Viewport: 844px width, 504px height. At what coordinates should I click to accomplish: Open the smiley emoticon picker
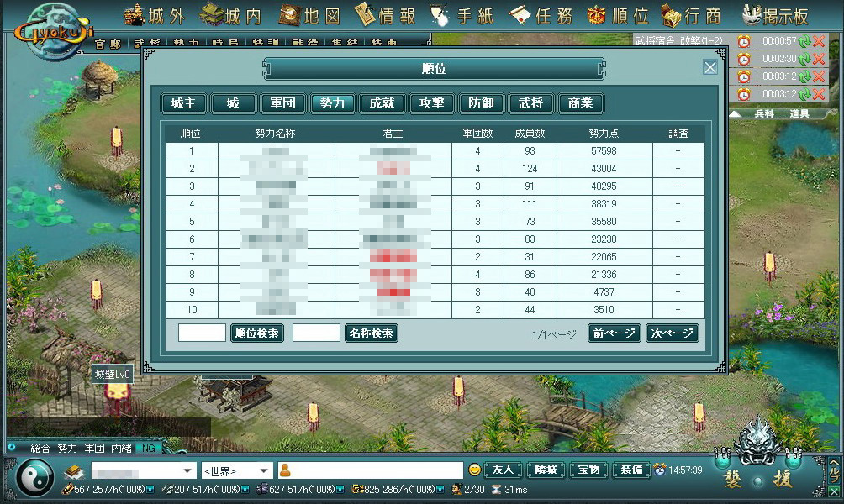tap(474, 470)
